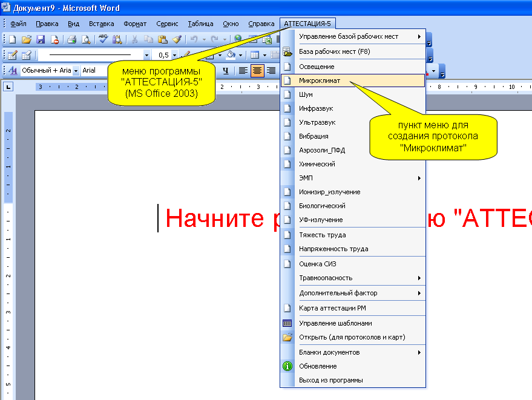532x400 pixels.
Task: Open the Styles and Formatting pane icon
Action: tap(13, 70)
